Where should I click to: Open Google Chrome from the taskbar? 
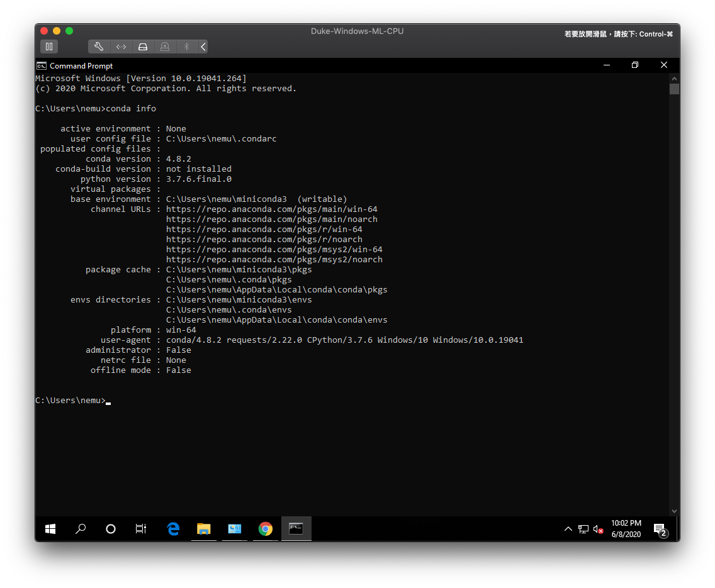coord(266,529)
